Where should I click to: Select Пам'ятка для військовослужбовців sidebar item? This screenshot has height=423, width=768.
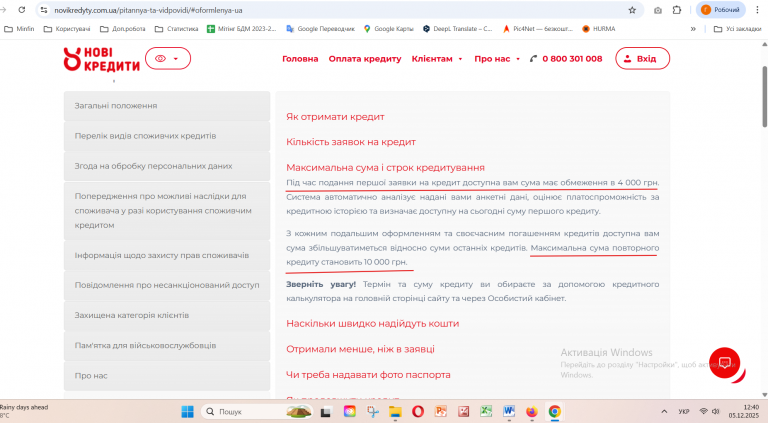(167, 345)
